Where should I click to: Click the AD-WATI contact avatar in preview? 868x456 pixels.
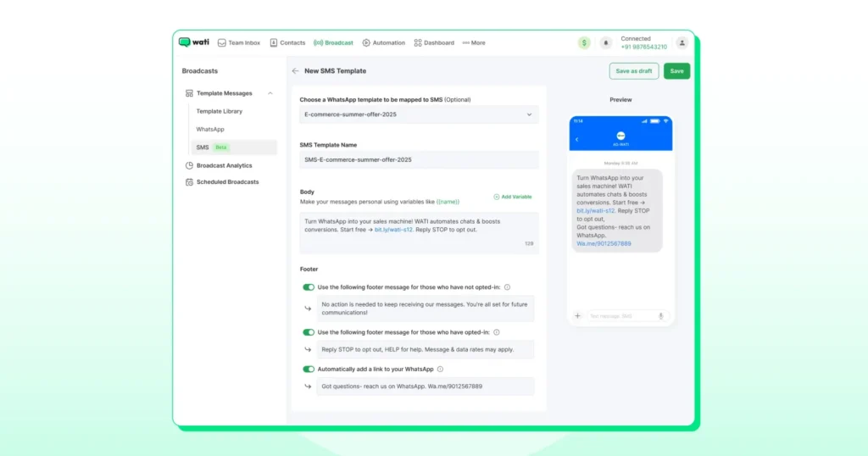point(620,136)
